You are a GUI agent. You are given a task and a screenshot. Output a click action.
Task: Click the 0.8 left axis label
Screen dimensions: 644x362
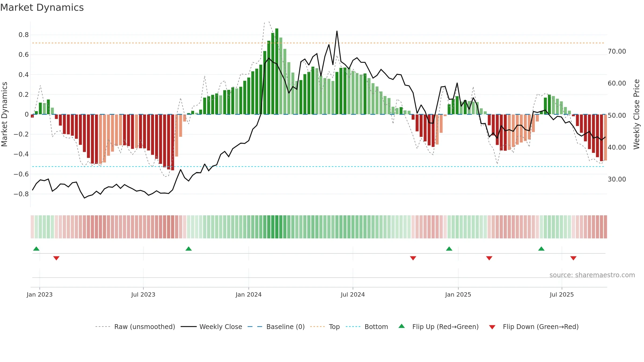(x=24, y=35)
